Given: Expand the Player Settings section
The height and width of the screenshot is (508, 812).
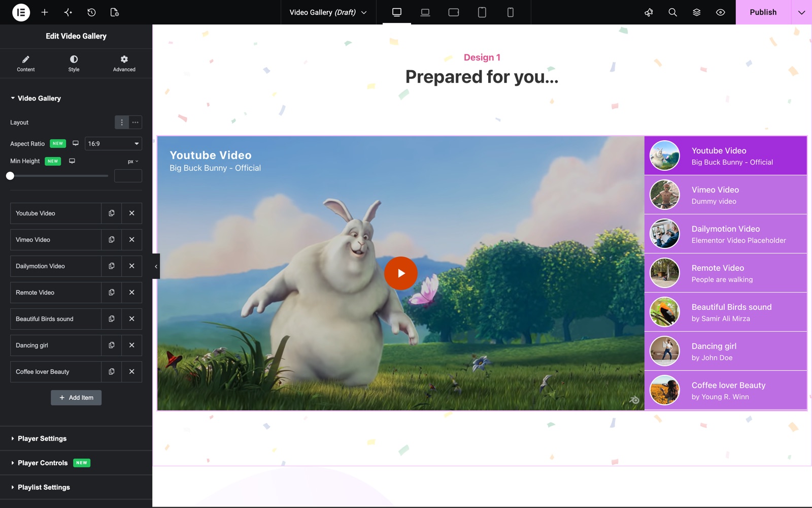Looking at the screenshot, I should 76,438.
